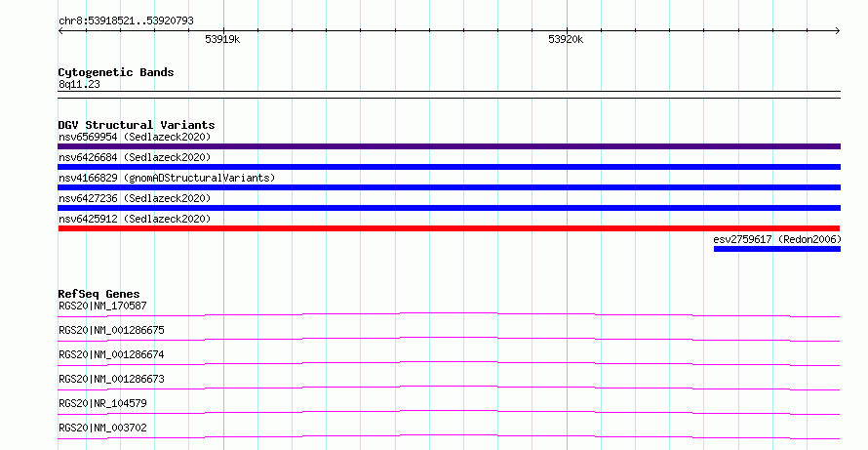868x450 pixels.
Task: Open the RGS20|NM_001286674 transcript label
Action: (111, 354)
